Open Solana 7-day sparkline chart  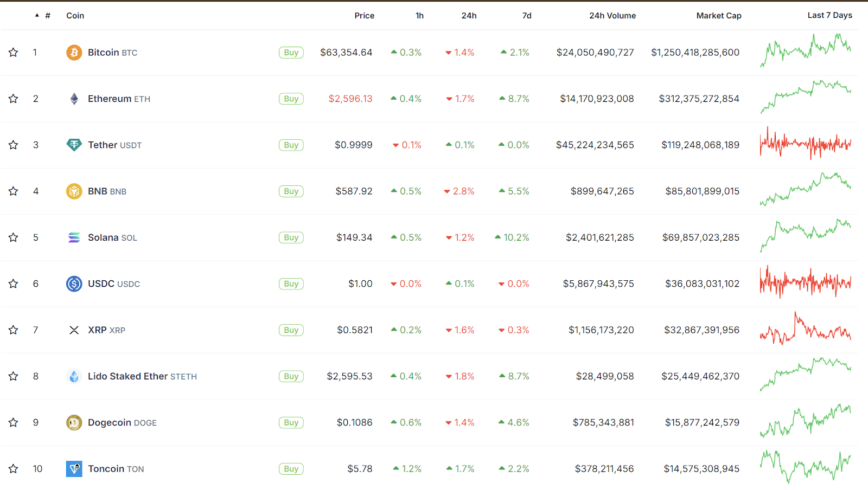(x=806, y=236)
